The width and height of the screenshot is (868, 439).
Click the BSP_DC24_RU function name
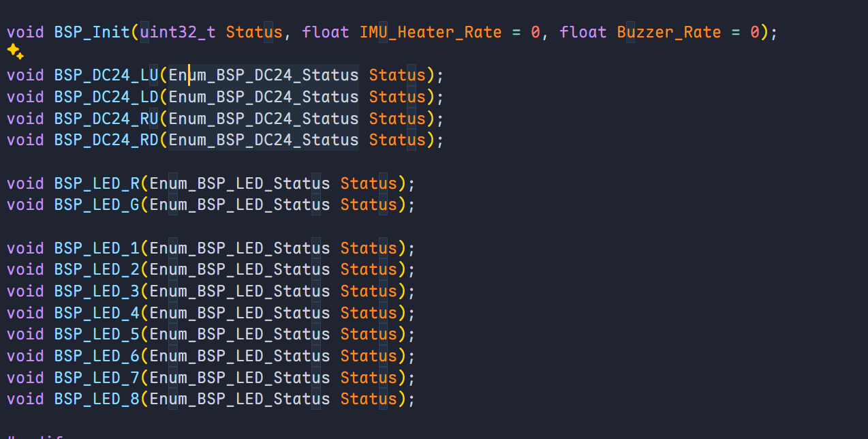pyautogui.click(x=106, y=119)
